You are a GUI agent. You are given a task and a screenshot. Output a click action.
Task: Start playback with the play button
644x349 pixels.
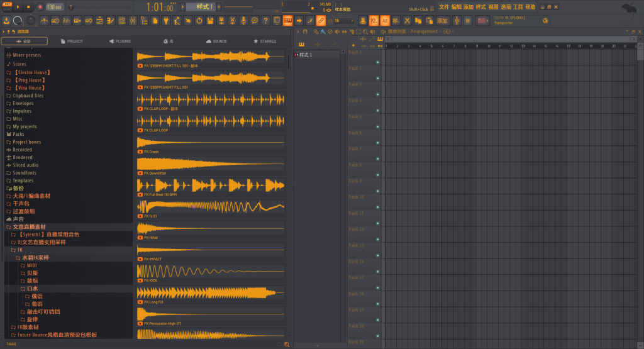click(18, 7)
